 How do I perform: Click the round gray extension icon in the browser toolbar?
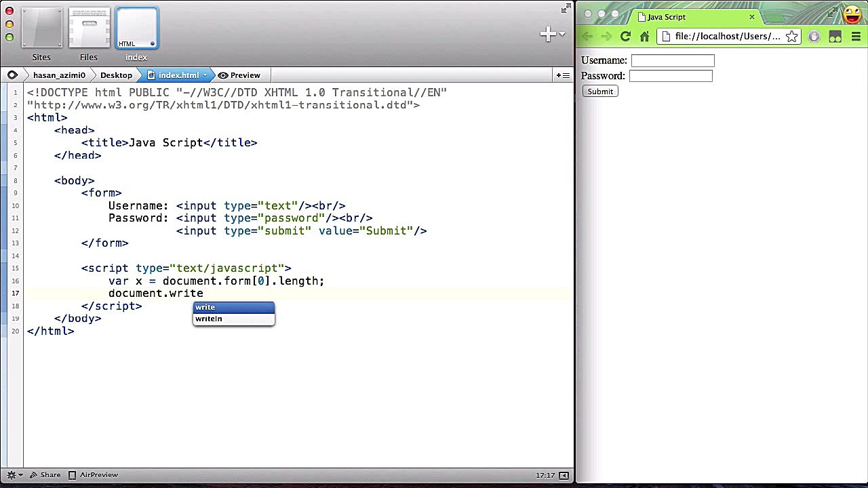814,37
